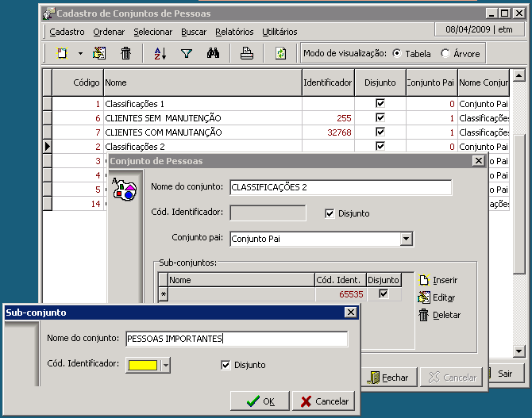Open the Utilitários menu
This screenshot has height=418, width=532.
pos(279,32)
